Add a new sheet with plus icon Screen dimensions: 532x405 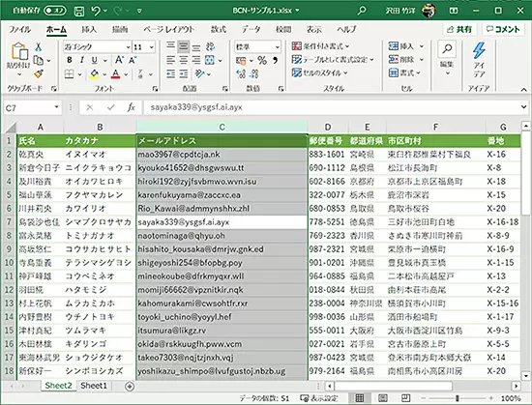click(x=130, y=386)
